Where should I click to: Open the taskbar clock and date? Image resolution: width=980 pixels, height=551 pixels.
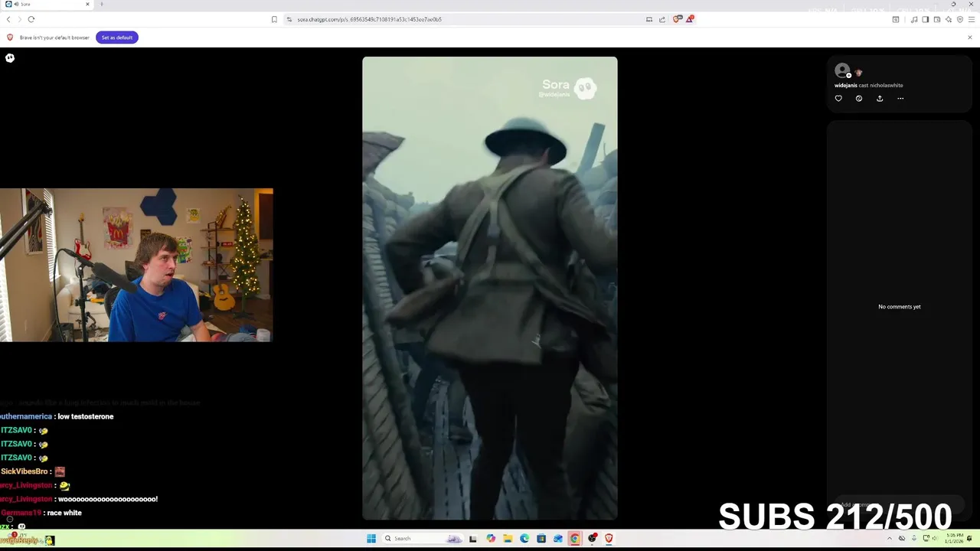point(955,539)
